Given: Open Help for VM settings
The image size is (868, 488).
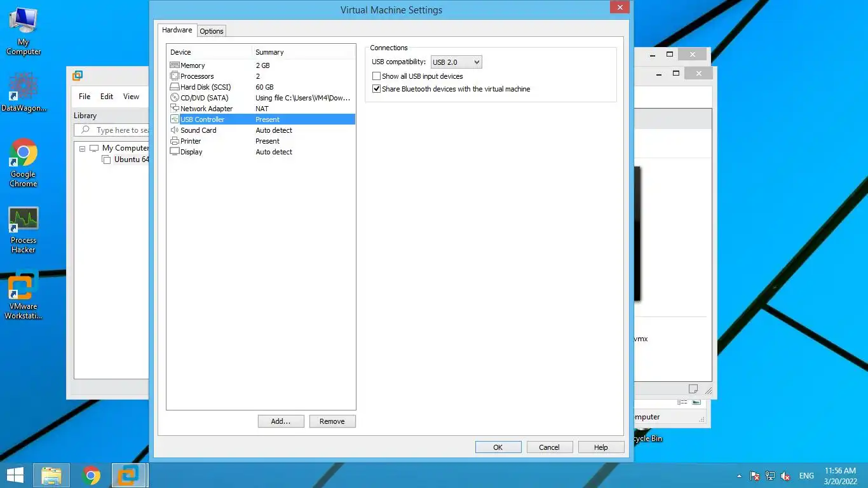Looking at the screenshot, I should coord(601,447).
